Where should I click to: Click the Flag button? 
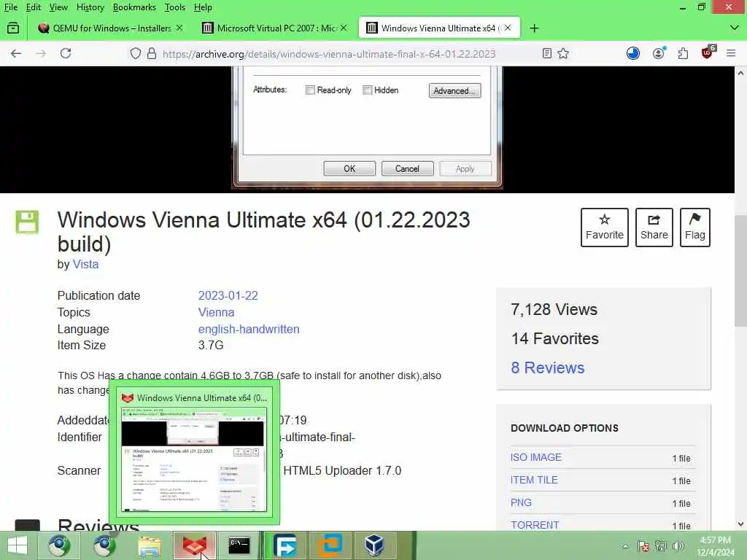pos(695,227)
